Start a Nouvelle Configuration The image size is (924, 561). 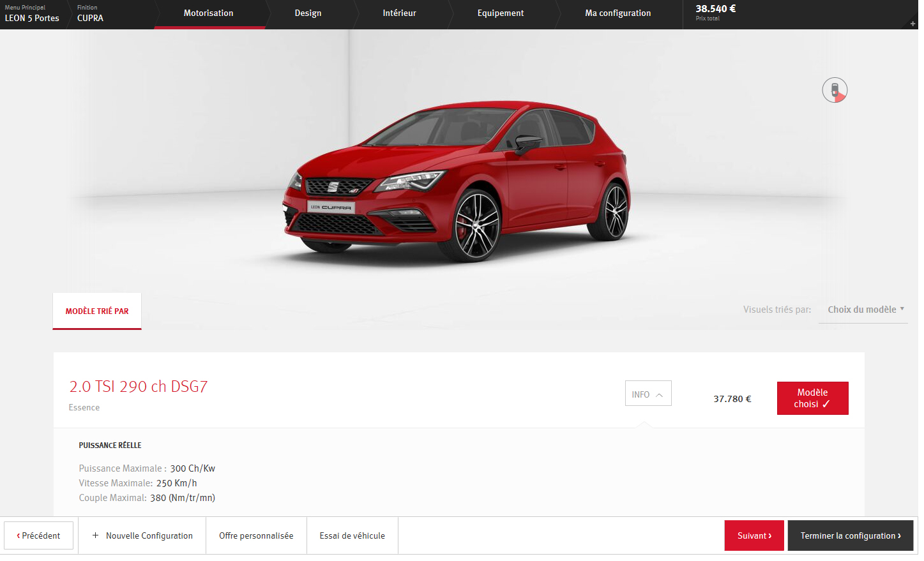point(142,535)
